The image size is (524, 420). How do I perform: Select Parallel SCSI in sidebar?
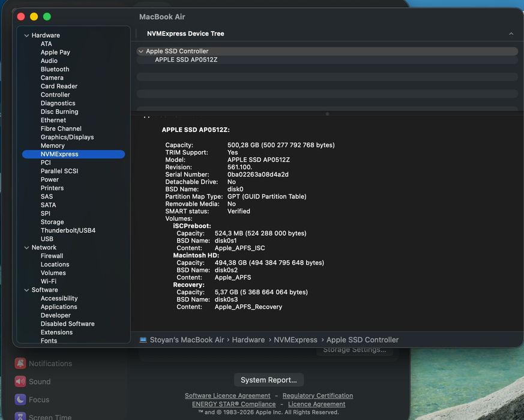click(x=59, y=171)
